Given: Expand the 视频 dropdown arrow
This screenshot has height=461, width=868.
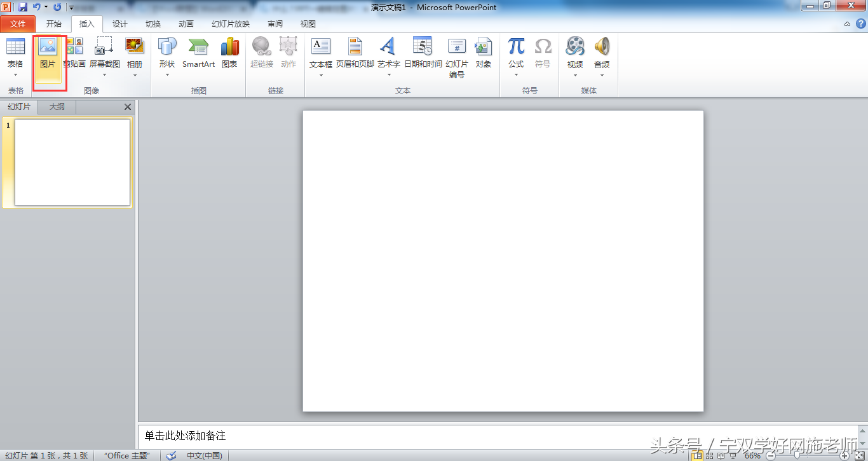Looking at the screenshot, I should click(575, 75).
